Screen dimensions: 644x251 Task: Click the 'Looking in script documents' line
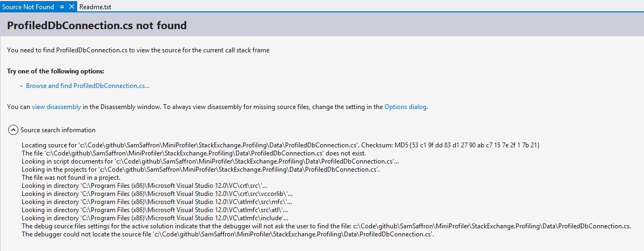click(211, 161)
